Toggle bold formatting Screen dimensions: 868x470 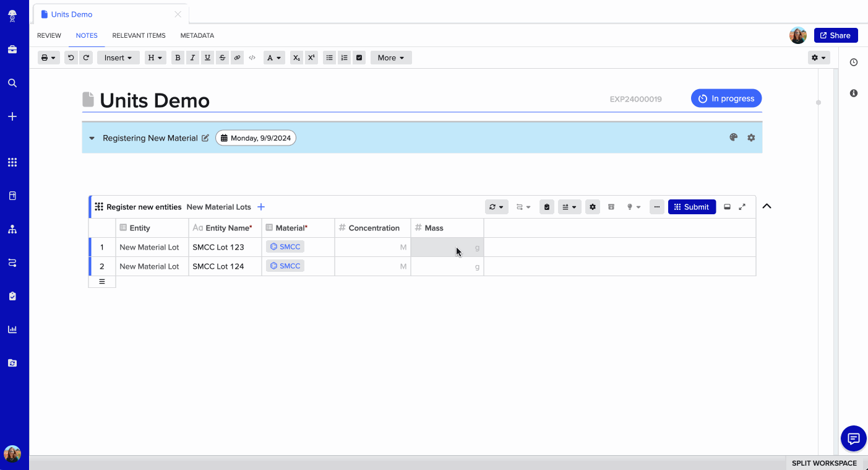178,58
